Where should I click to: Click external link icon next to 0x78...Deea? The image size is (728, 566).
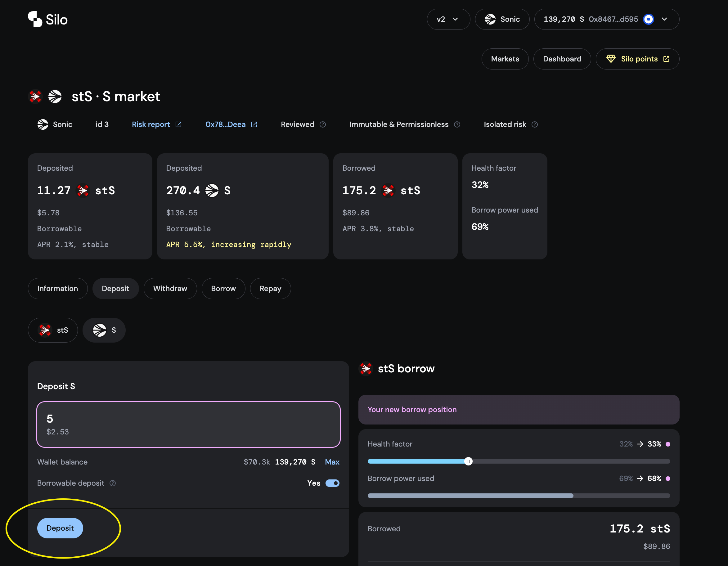click(254, 124)
